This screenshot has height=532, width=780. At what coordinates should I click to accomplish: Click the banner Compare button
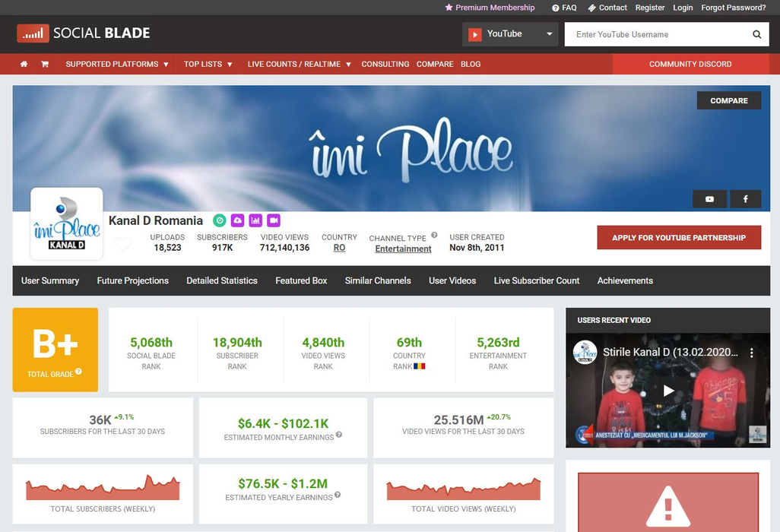(729, 100)
